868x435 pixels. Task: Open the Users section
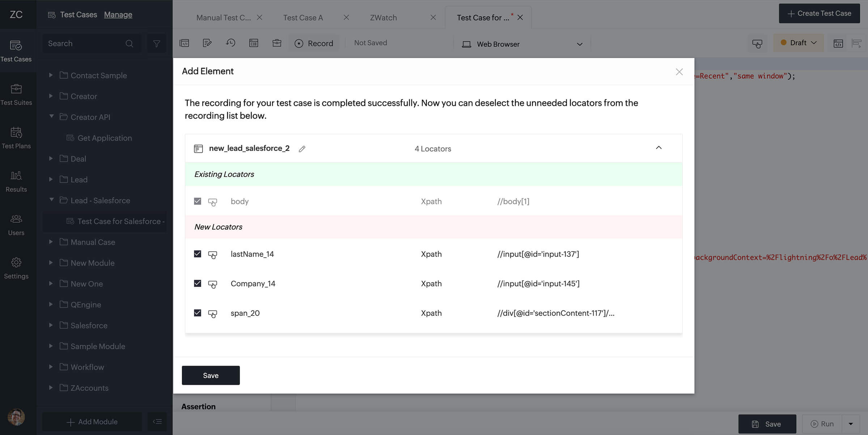(x=16, y=224)
